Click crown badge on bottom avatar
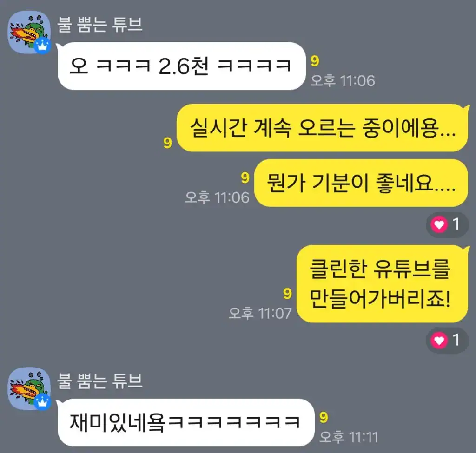The image size is (476, 453). (42, 403)
